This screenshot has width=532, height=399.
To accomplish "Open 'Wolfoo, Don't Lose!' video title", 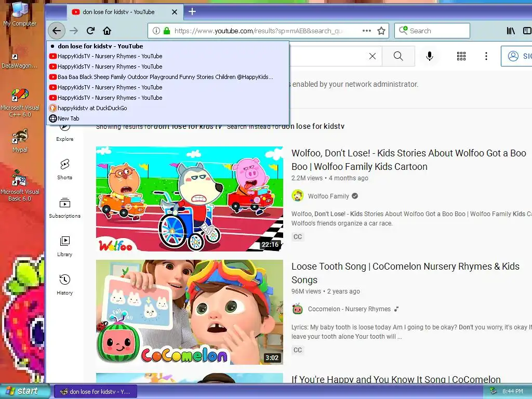I will (x=408, y=160).
